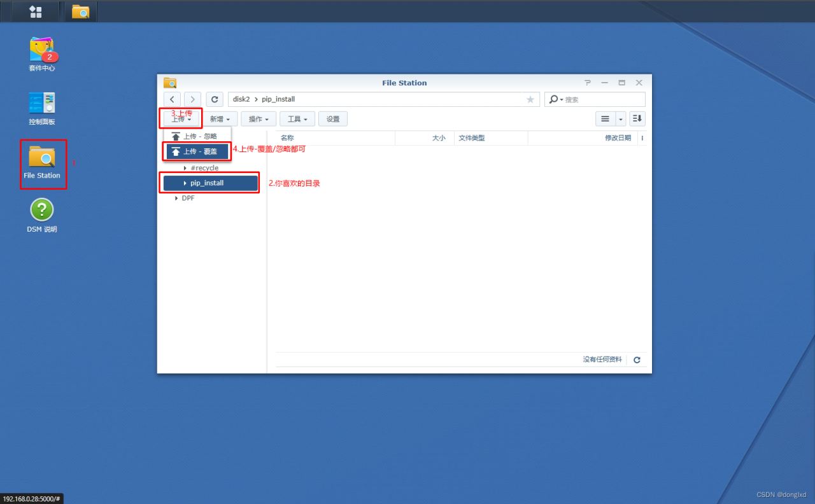Open the 工具 tools dropdown
Screen dimensions: 815x504
tap(297, 119)
